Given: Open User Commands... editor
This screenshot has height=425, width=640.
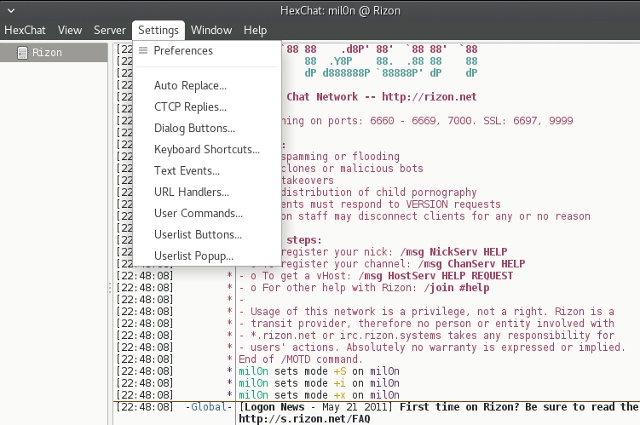Looking at the screenshot, I should point(207,213).
